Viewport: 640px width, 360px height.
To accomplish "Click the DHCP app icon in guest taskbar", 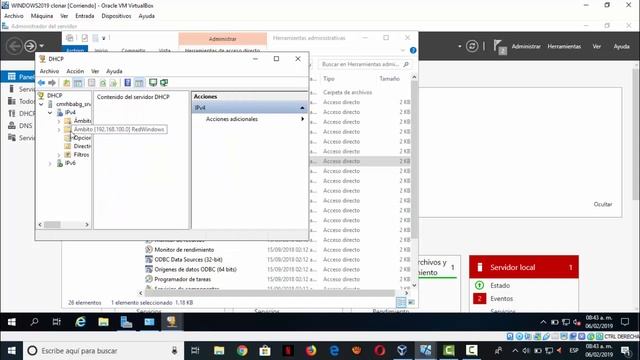I will [x=171, y=322].
